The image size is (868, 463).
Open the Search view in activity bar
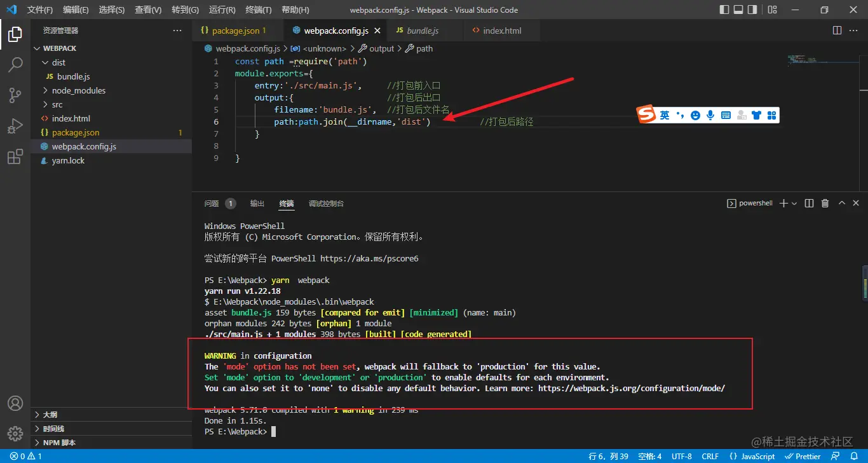tap(15, 65)
